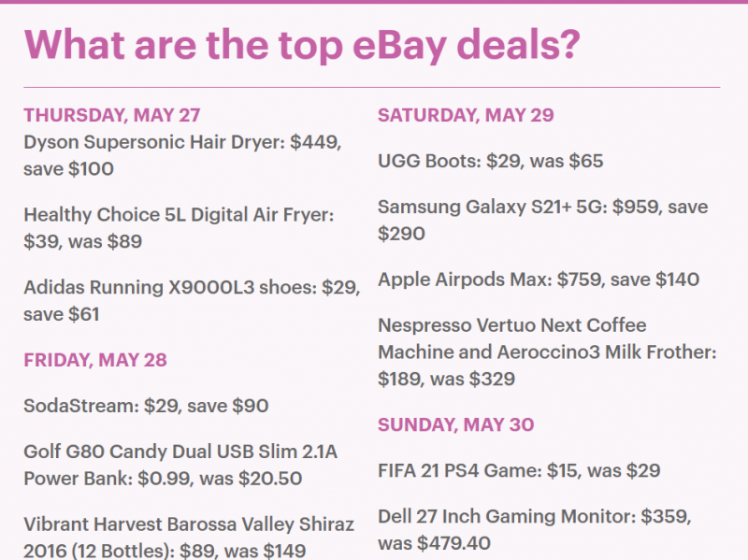Open the Nespresso Vertuo Next Coffee Machine deal
The image size is (748, 560).
[x=547, y=352]
